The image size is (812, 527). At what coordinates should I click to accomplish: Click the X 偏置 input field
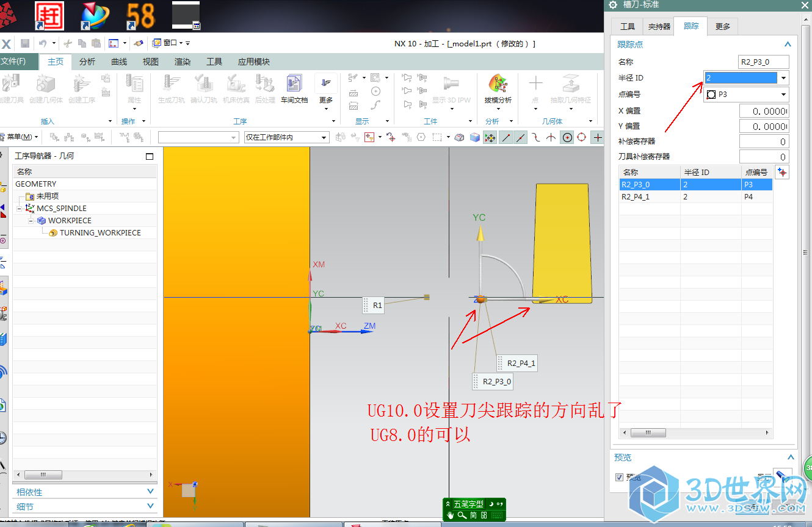point(764,111)
